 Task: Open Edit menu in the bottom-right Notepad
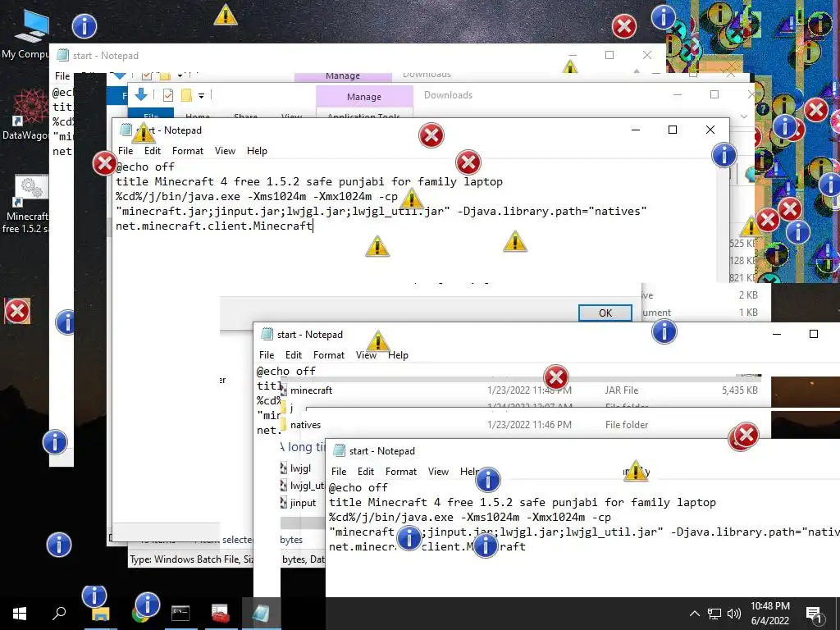[366, 472]
